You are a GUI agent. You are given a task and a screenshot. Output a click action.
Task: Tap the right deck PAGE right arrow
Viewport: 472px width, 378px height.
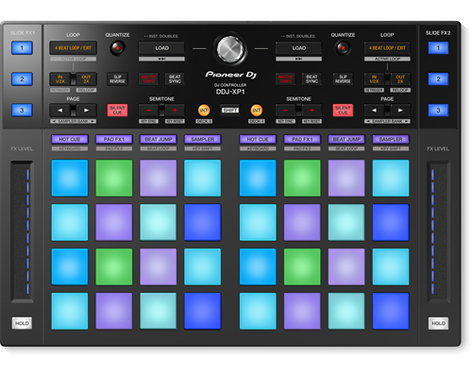coord(400,110)
